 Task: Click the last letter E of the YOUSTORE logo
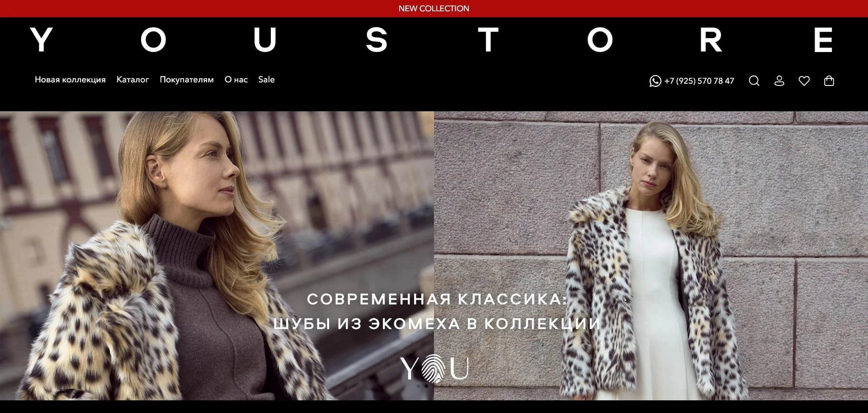coord(823,40)
